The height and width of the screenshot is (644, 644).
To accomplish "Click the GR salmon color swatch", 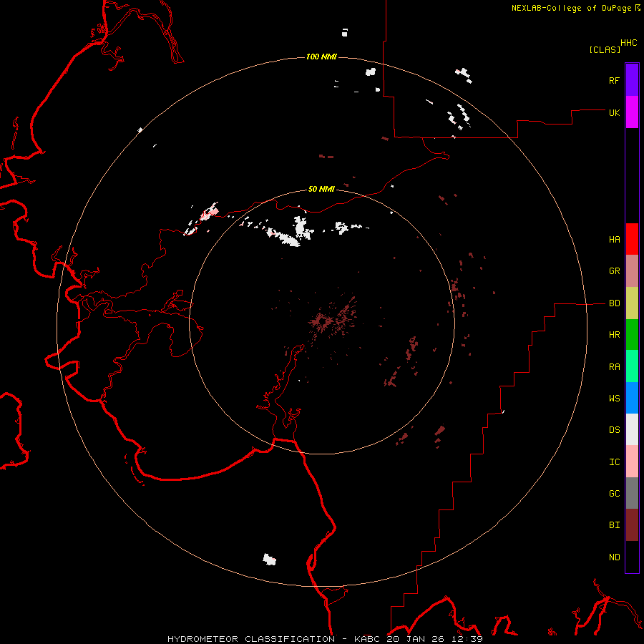I will [x=632, y=271].
